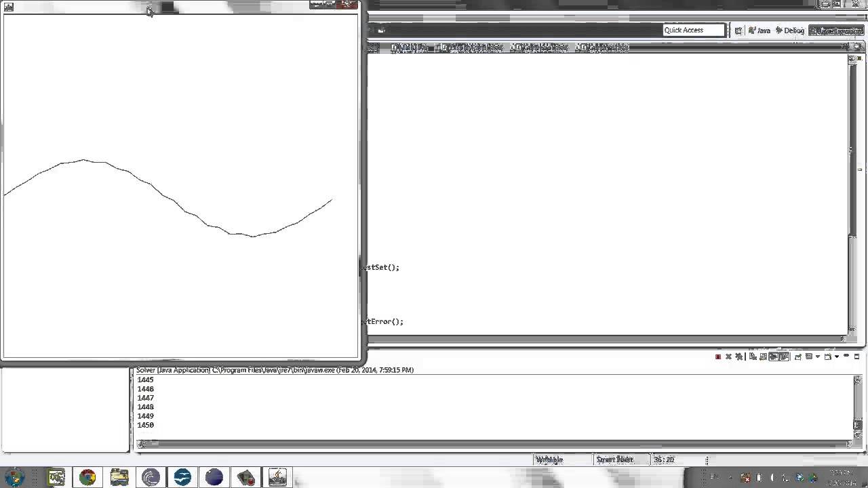Viewport: 868px width, 488px height.
Task: Terminate the running Solver console process
Action: point(718,357)
